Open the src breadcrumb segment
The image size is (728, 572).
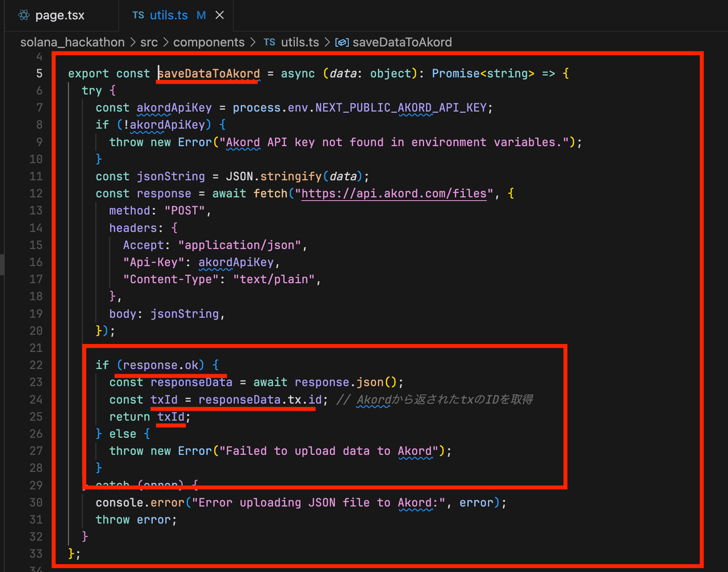[x=149, y=42]
